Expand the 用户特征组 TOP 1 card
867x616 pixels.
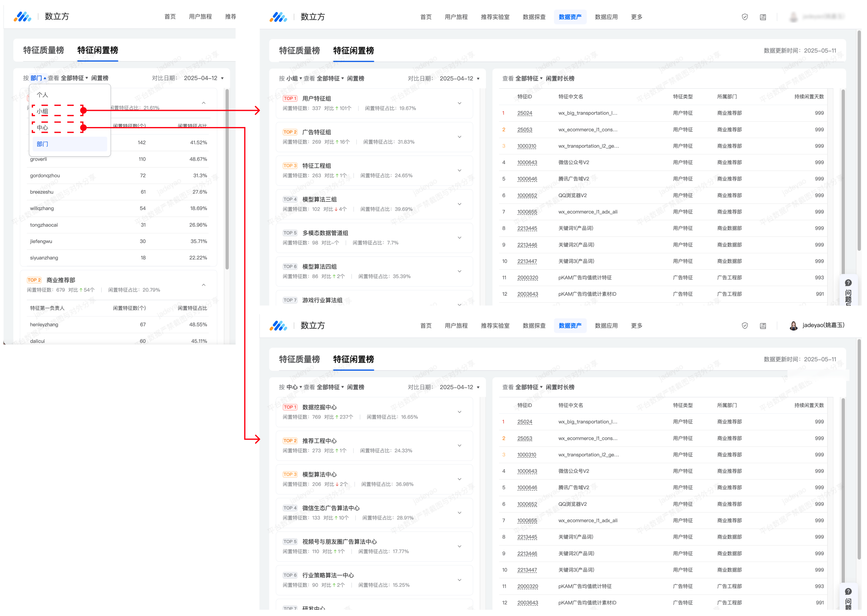click(459, 103)
